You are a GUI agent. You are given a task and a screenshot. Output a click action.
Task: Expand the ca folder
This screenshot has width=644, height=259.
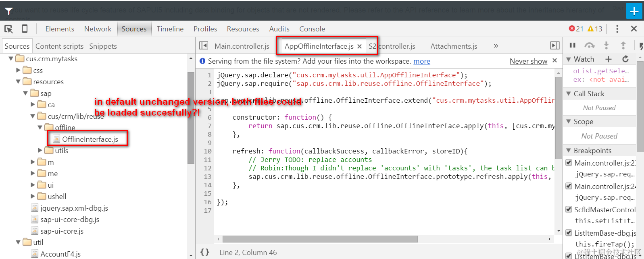33,105
